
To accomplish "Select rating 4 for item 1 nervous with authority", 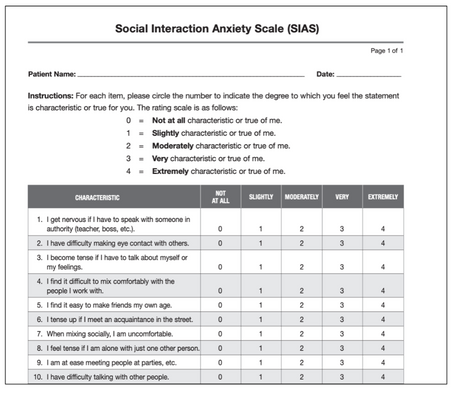I will point(383,229).
